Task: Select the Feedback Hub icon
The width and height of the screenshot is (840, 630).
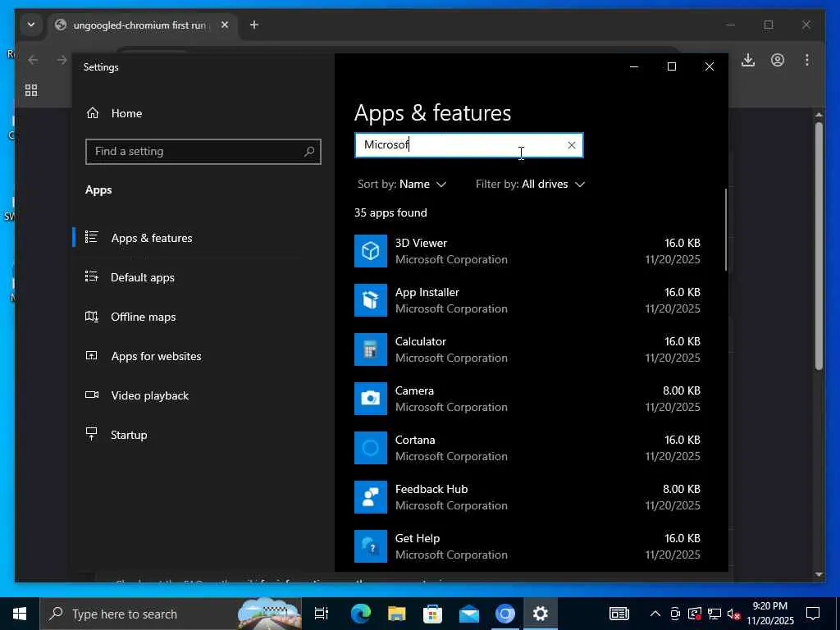Action: click(x=370, y=497)
